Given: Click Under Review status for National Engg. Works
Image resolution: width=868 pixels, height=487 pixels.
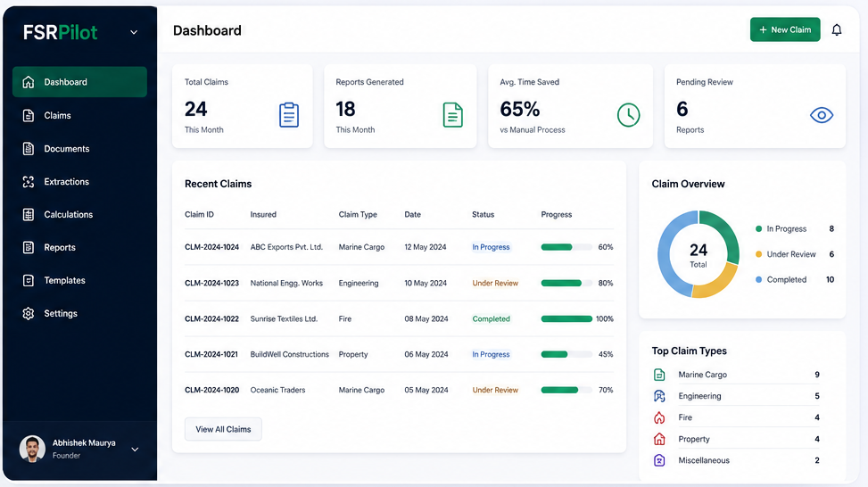Looking at the screenshot, I should [495, 283].
